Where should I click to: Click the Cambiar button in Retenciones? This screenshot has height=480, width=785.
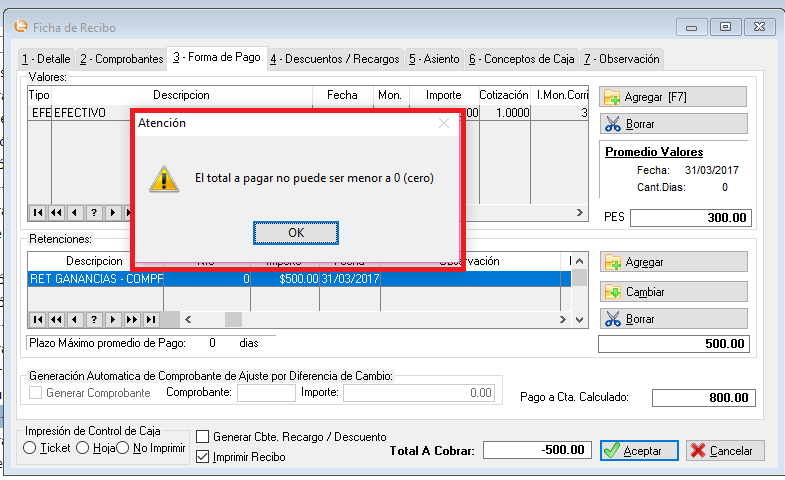673,291
